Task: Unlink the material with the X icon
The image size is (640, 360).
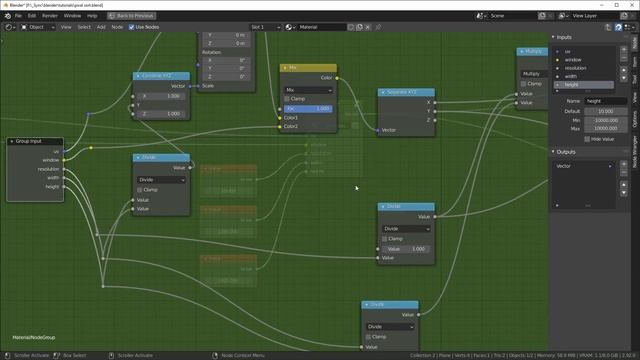Action: point(367,27)
